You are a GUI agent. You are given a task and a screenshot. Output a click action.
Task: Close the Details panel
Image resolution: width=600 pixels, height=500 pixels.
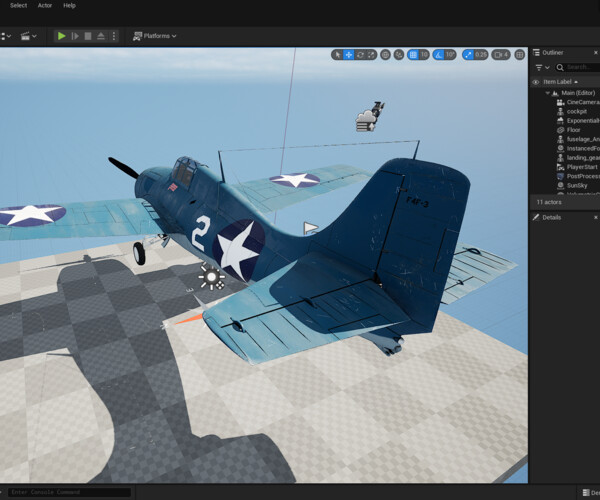point(595,217)
